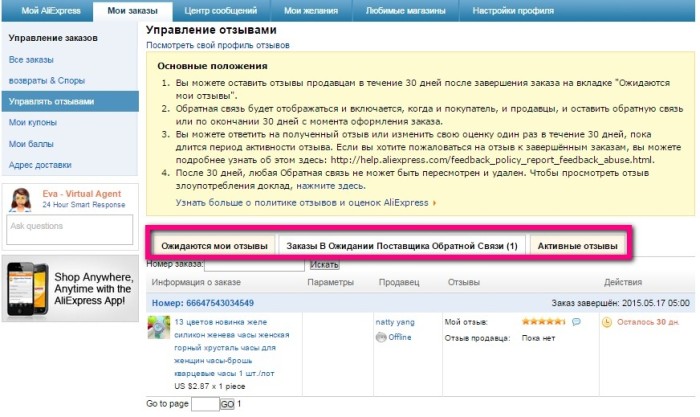
Task: Focus the Номер заказа search field
Action: tap(254, 265)
